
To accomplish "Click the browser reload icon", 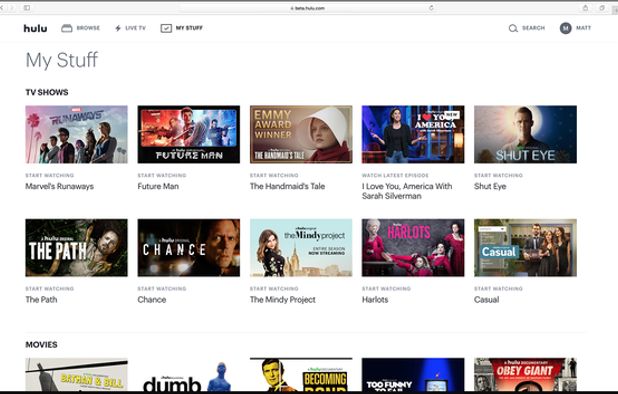I will pyautogui.click(x=431, y=8).
